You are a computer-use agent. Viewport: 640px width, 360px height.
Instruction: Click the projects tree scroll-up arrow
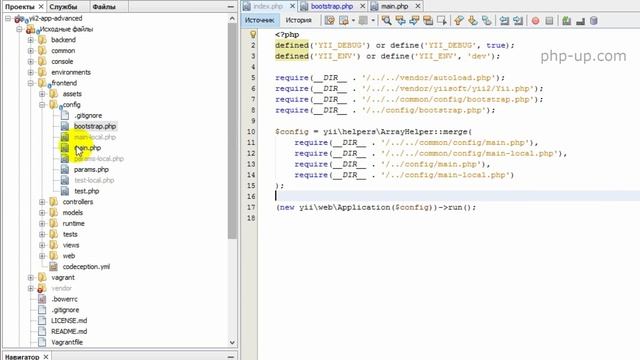pos(232,18)
